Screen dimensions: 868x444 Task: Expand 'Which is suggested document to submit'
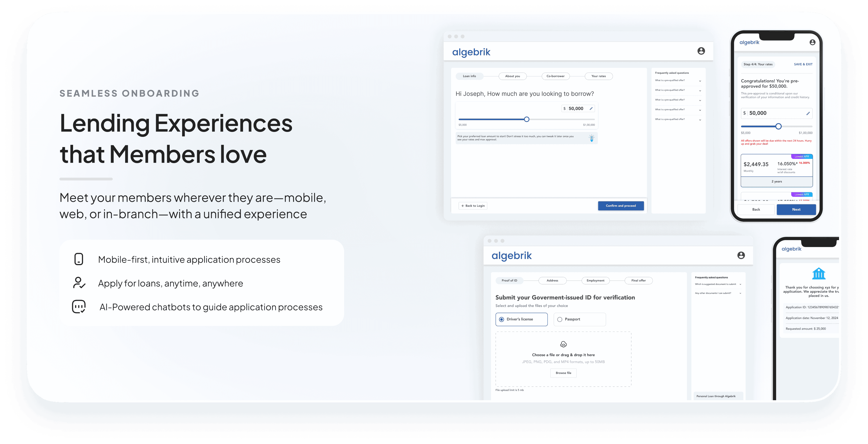[x=718, y=284]
